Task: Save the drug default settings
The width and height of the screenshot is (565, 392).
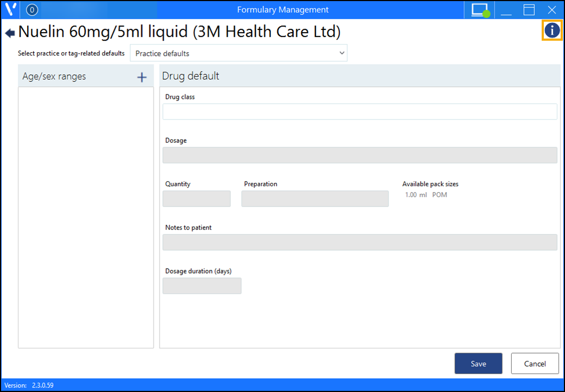Action: (x=478, y=364)
